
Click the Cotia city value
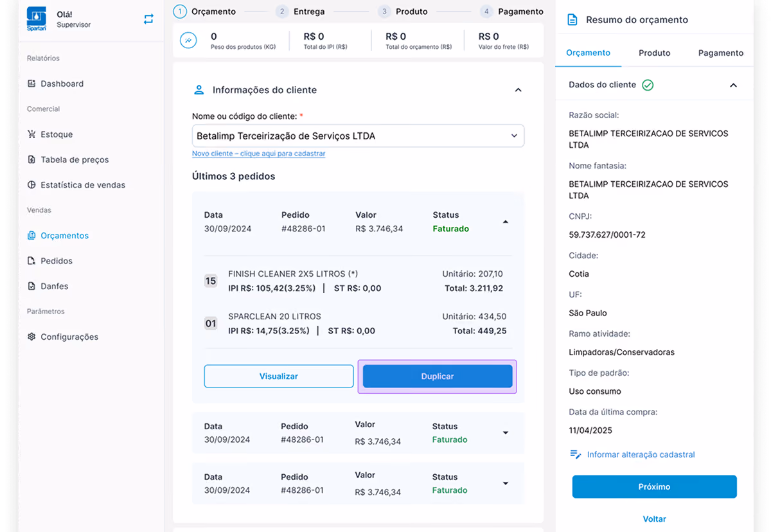579,274
